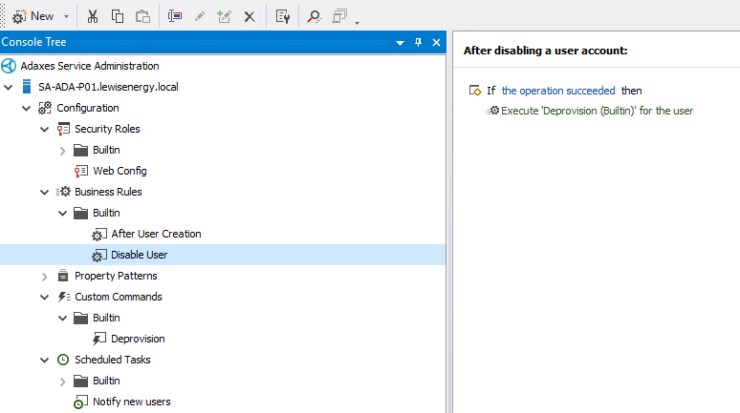This screenshot has height=413, width=740.
Task: Click the Property Patterns icon
Action: click(x=63, y=275)
